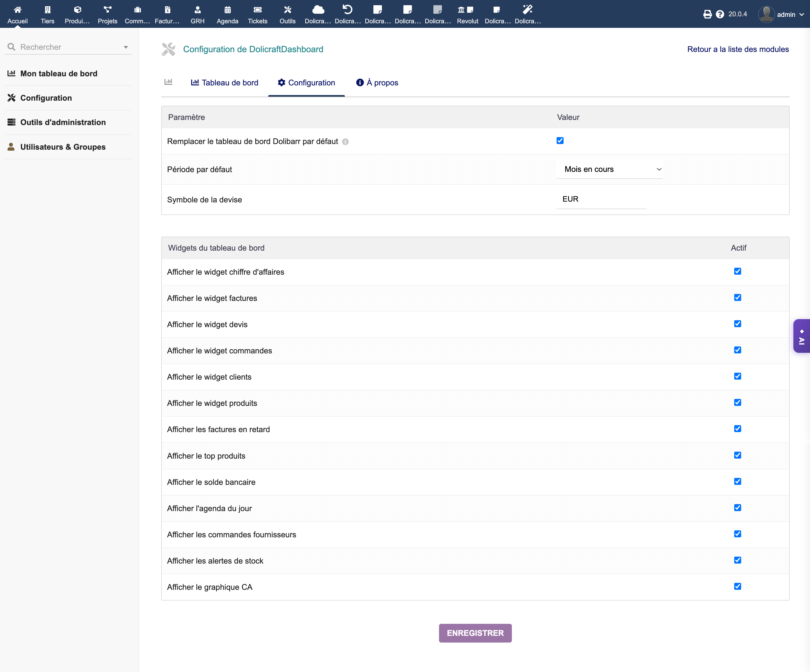Open the Projets module icon
This screenshot has height=672, width=810.
pyautogui.click(x=107, y=10)
